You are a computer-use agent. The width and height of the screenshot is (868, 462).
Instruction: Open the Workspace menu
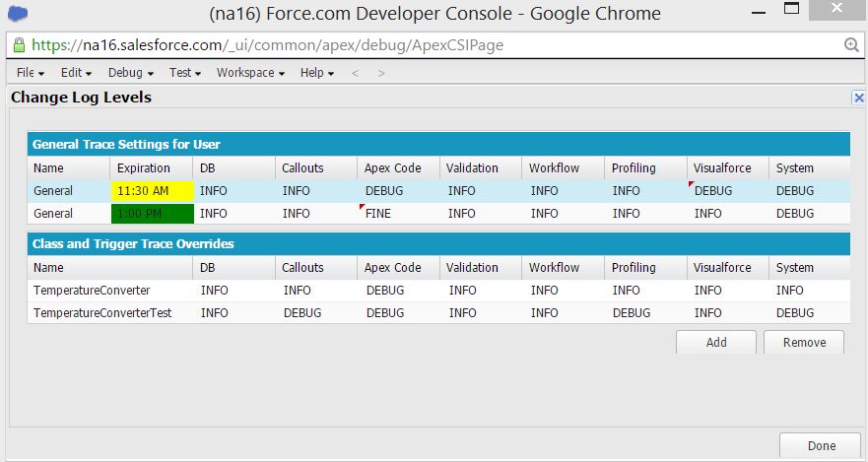[250, 73]
